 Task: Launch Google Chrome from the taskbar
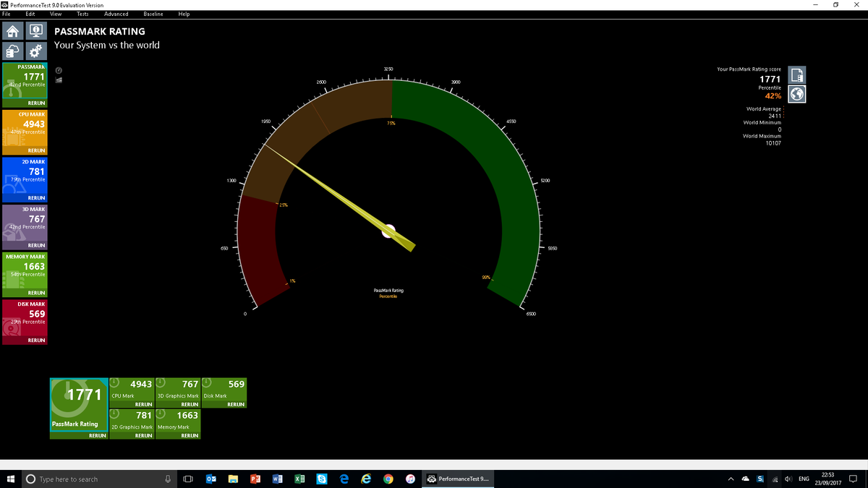pos(388,479)
